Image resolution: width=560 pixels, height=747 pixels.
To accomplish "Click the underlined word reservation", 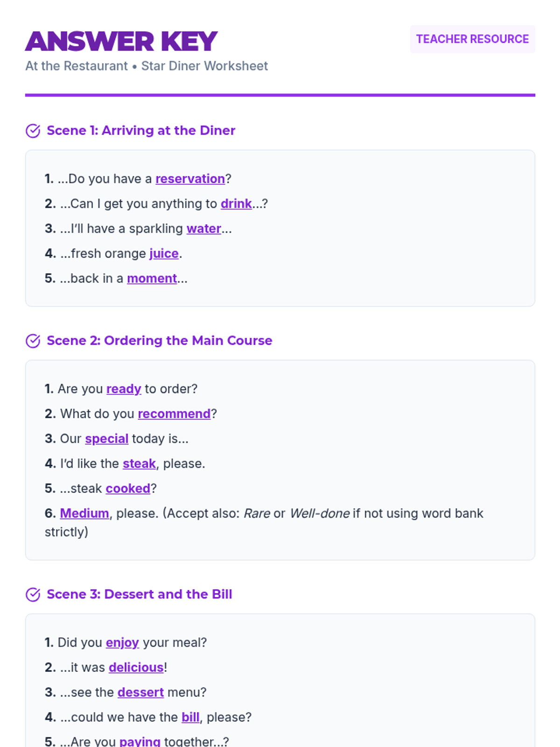I will click(190, 179).
